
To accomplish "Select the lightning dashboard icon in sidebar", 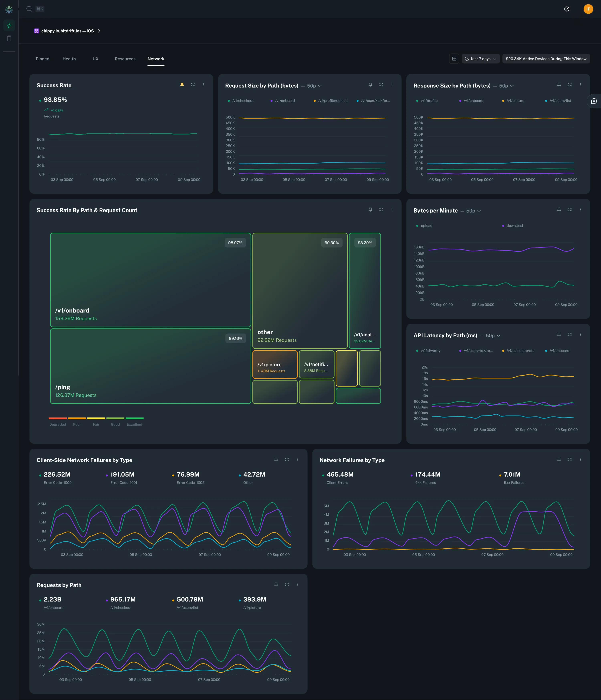I will click(x=9, y=25).
